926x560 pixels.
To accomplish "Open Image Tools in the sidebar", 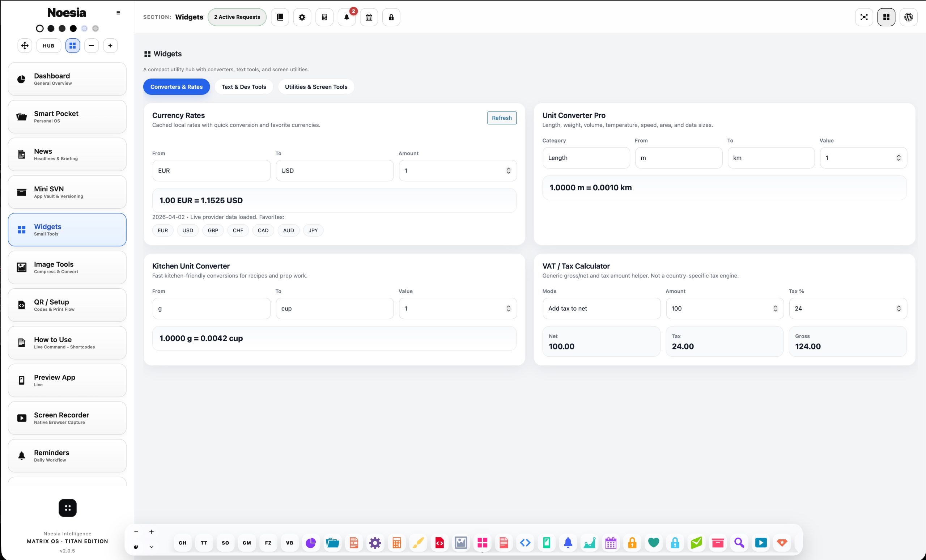I will click(x=67, y=267).
